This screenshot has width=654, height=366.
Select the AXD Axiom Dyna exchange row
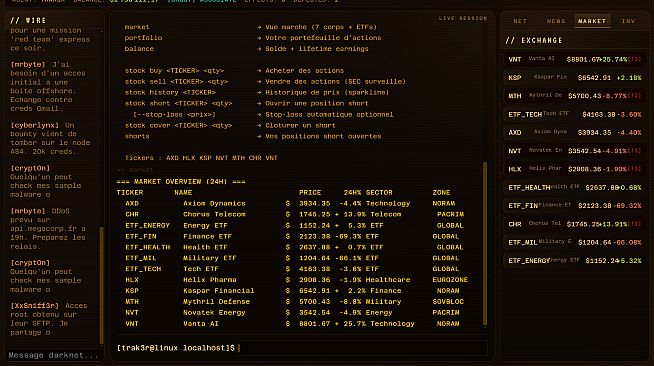pyautogui.click(x=574, y=133)
